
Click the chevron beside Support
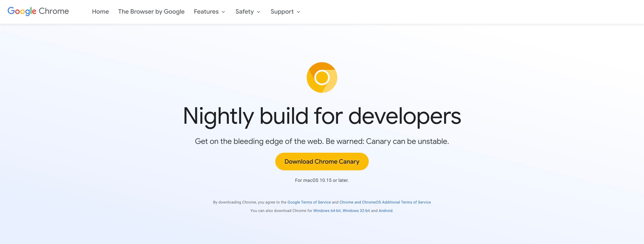click(298, 12)
